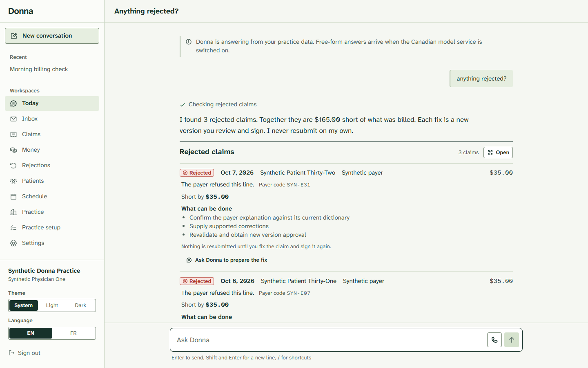The height and width of the screenshot is (368, 588).
Task: Switch theme to Light
Action: [52, 305]
